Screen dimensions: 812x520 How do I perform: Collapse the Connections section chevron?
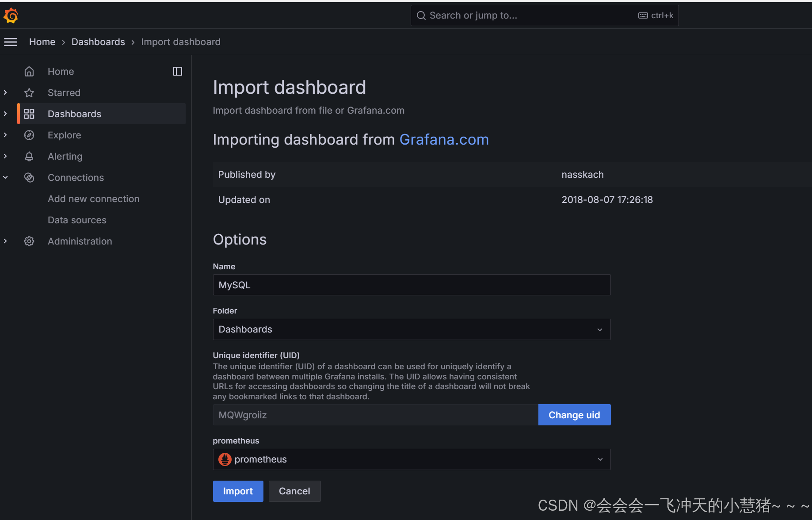click(x=5, y=177)
